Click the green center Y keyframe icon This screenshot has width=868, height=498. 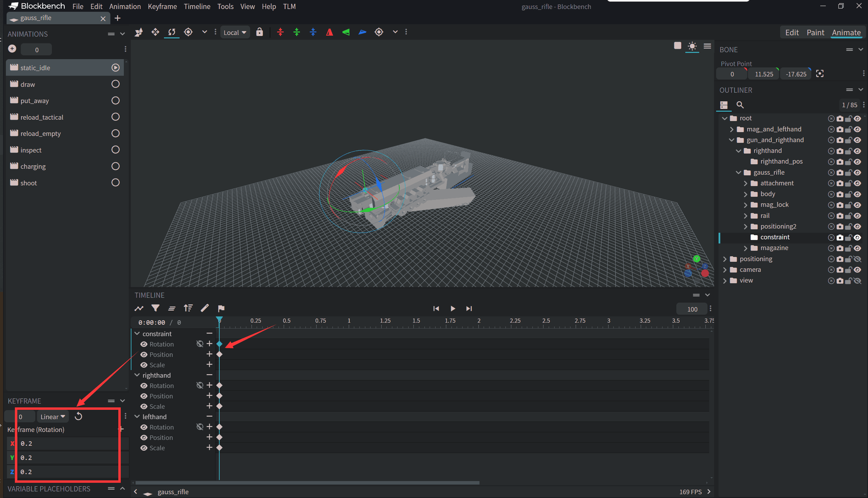click(297, 32)
